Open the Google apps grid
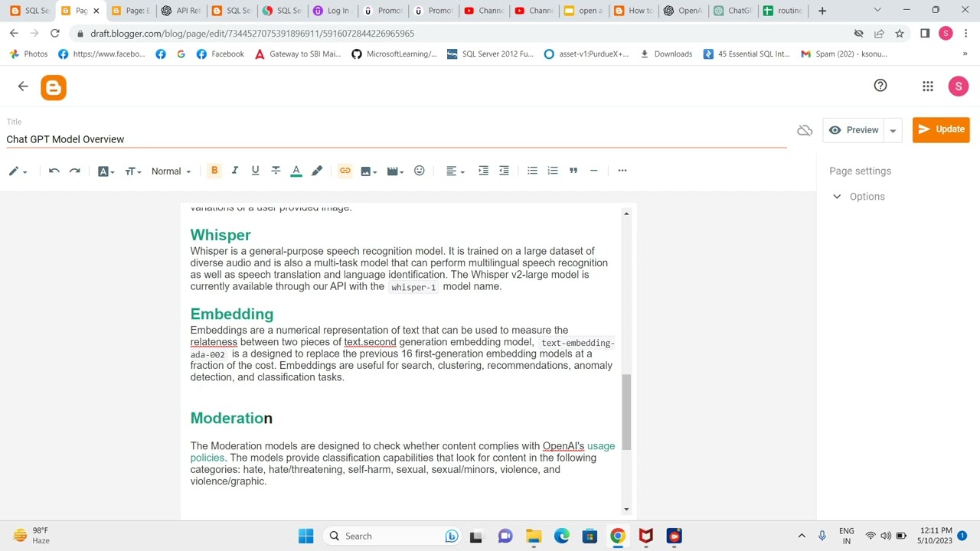This screenshot has height=551, width=980. pos(928,86)
